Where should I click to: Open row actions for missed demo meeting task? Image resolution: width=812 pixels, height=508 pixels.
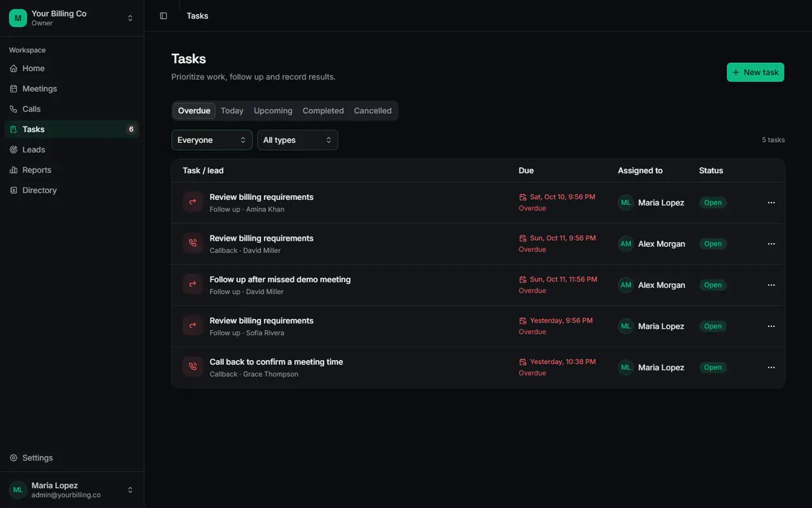(x=771, y=285)
